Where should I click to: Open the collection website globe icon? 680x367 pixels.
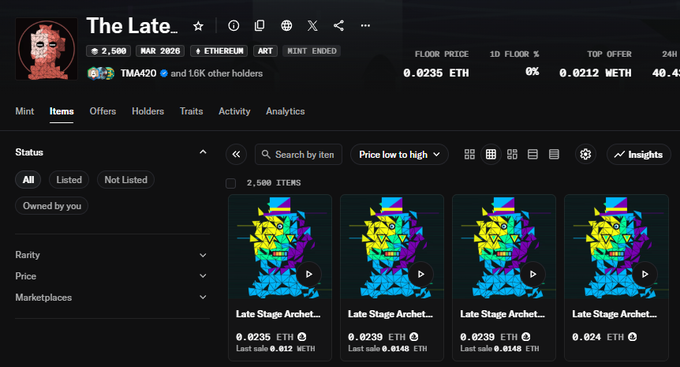pos(286,26)
